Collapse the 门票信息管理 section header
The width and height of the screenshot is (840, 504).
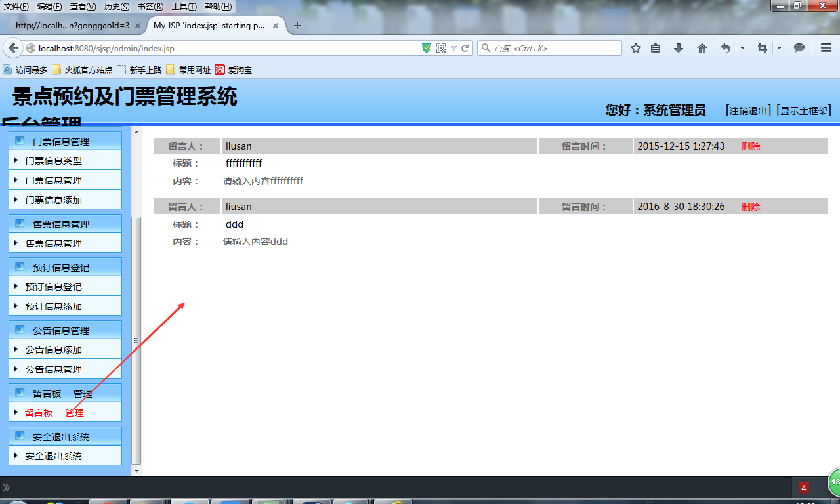tap(66, 141)
